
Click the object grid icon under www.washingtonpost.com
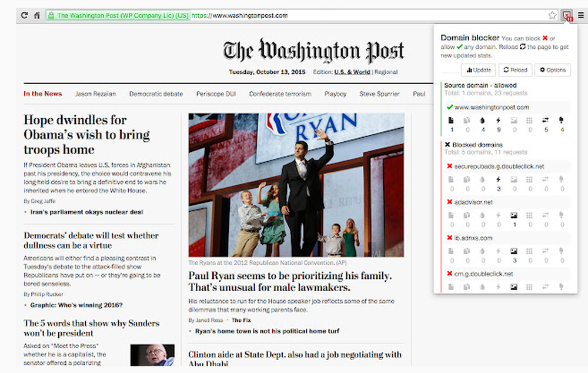(530, 121)
